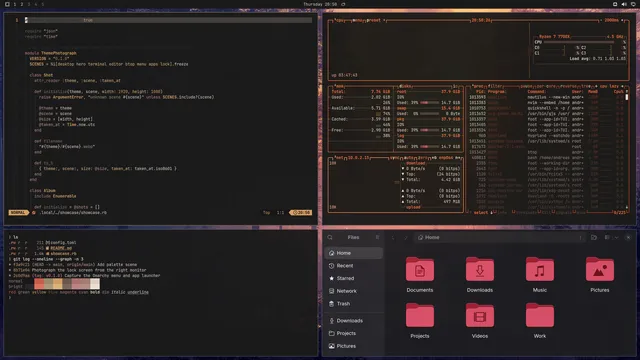The image size is (640, 360).
Task: Go back in Files navigation
Action: [x=393, y=238]
